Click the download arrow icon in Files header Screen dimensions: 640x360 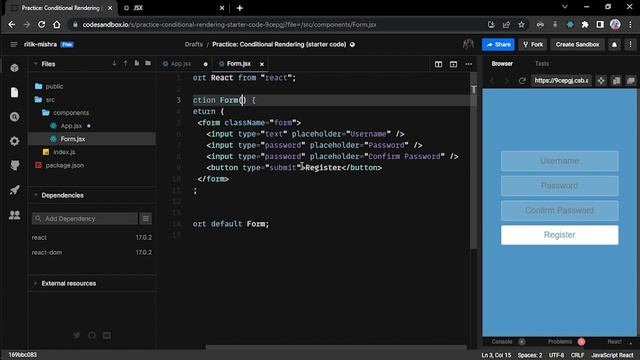coord(114,63)
